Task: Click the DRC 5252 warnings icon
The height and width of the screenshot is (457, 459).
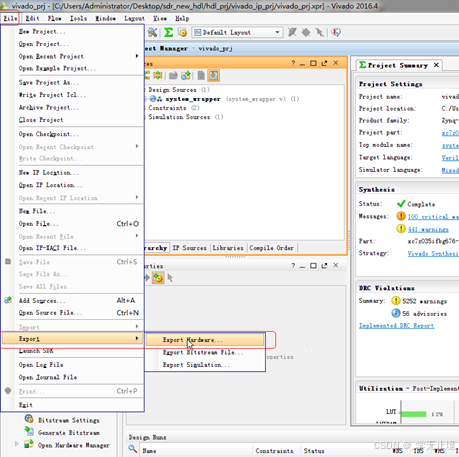Action: coord(396,301)
